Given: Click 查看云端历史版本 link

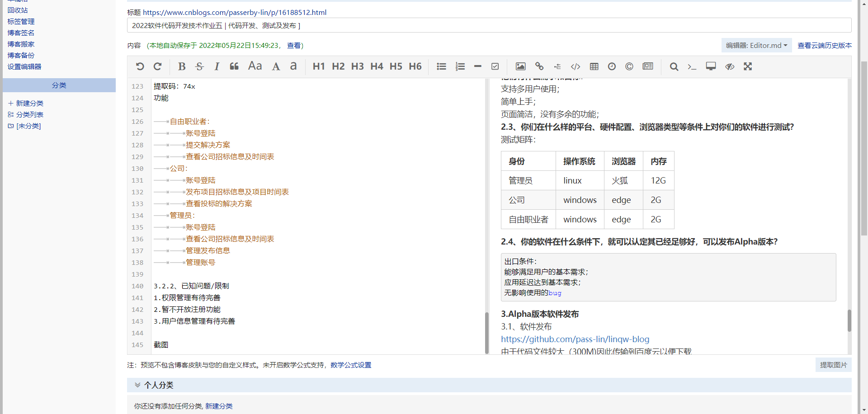Looking at the screenshot, I should (825, 45).
